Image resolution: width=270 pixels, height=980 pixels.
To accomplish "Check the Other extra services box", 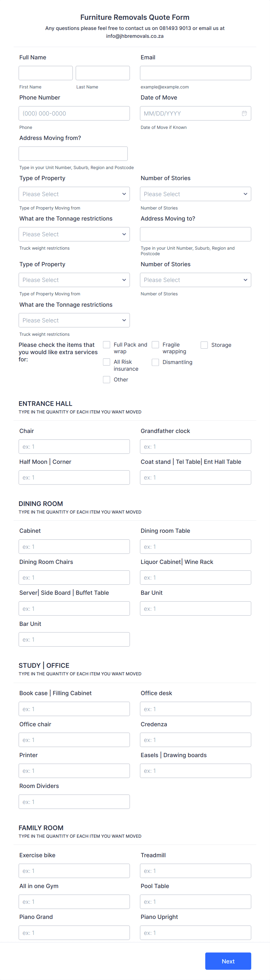I will click(x=107, y=380).
